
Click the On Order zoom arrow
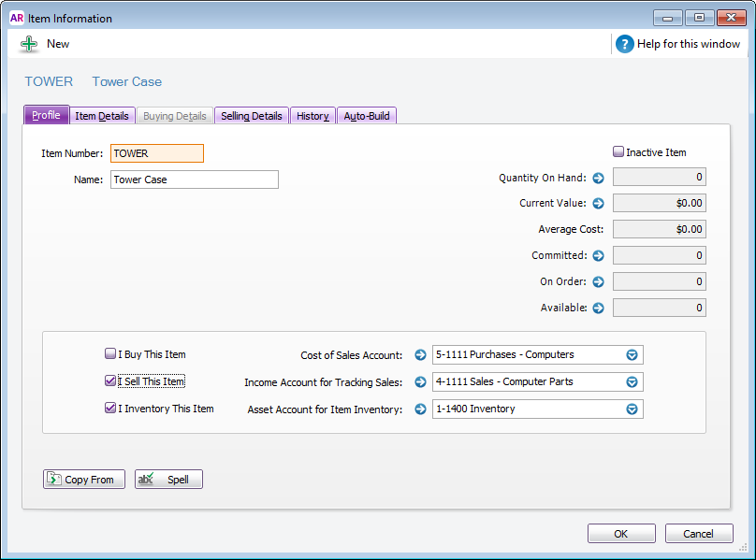tap(599, 281)
